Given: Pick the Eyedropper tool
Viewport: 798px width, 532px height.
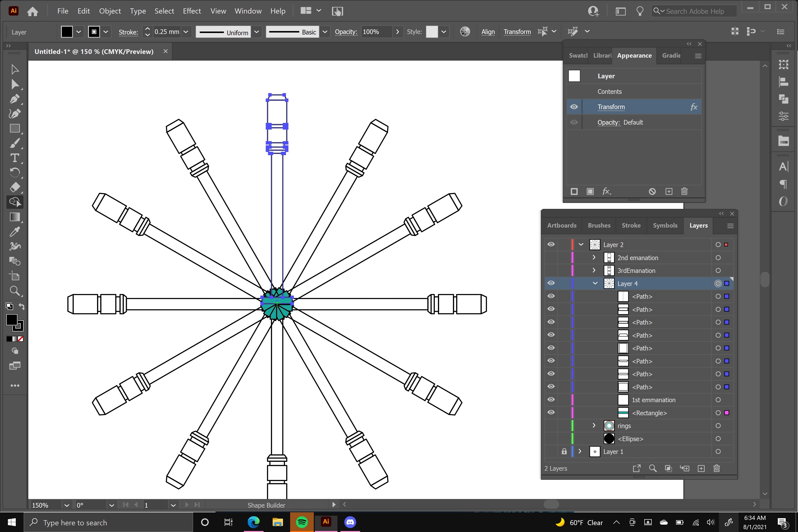Looking at the screenshot, I should (15, 232).
